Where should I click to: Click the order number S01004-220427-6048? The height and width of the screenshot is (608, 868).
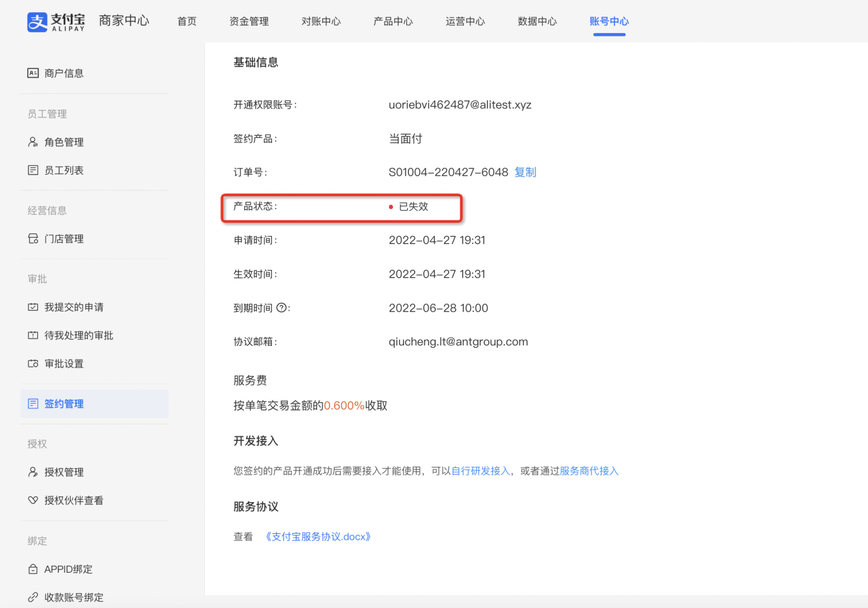(x=448, y=172)
